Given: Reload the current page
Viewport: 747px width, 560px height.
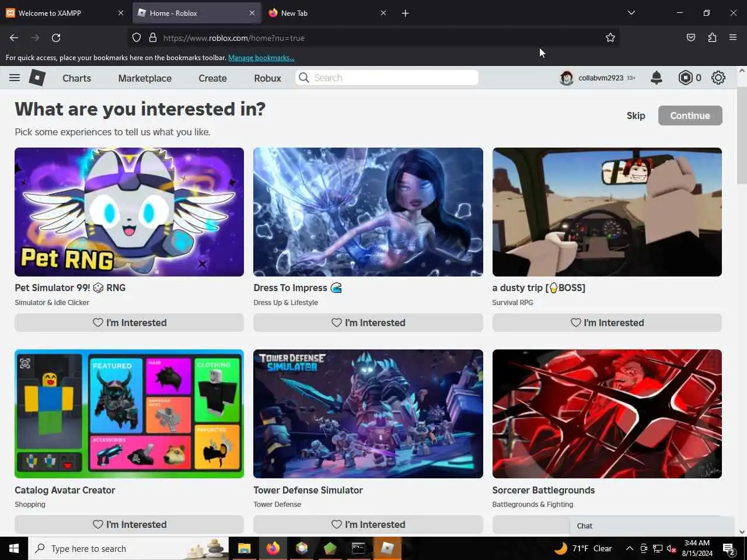Looking at the screenshot, I should pos(56,38).
